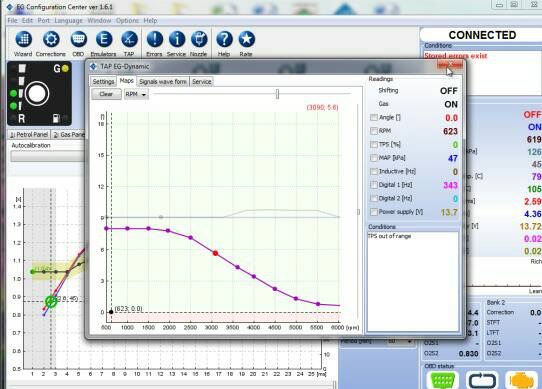542x389 pixels.
Task: Open the Service info toolbar icon
Action: click(x=177, y=39)
